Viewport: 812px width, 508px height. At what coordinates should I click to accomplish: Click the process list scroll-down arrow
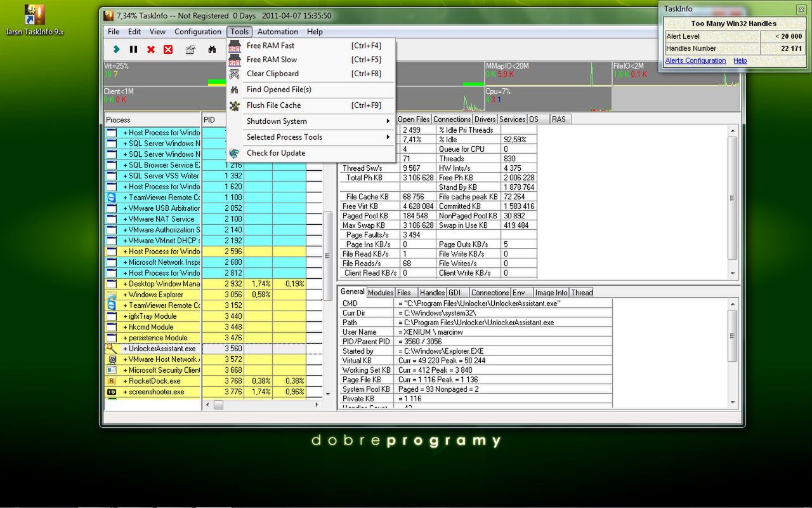(x=328, y=394)
